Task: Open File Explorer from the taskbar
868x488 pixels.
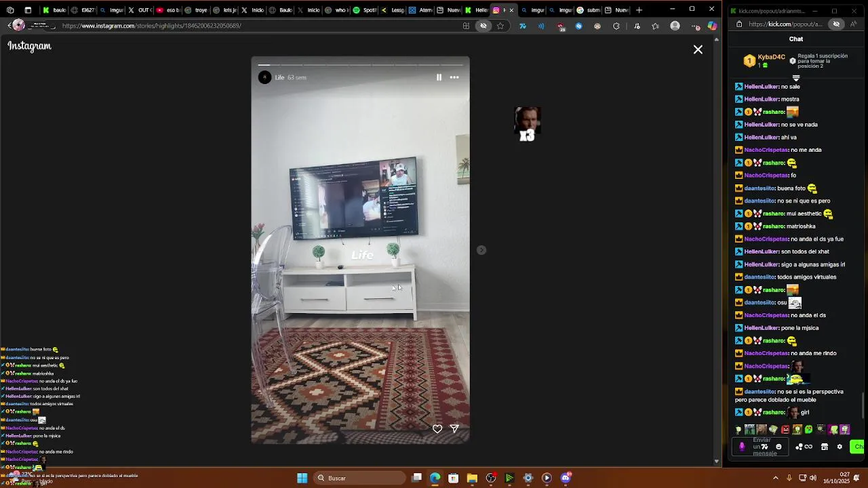Action: [x=472, y=478]
